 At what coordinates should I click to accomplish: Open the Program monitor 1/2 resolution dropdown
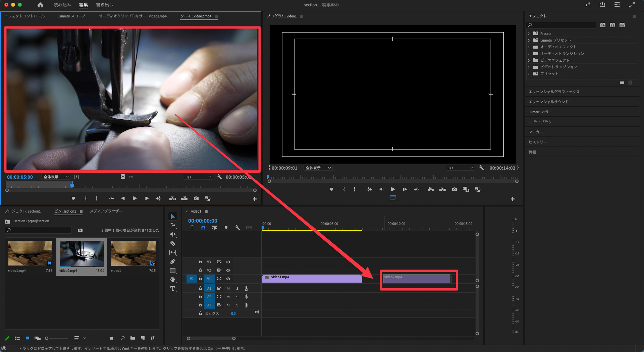tap(460, 168)
